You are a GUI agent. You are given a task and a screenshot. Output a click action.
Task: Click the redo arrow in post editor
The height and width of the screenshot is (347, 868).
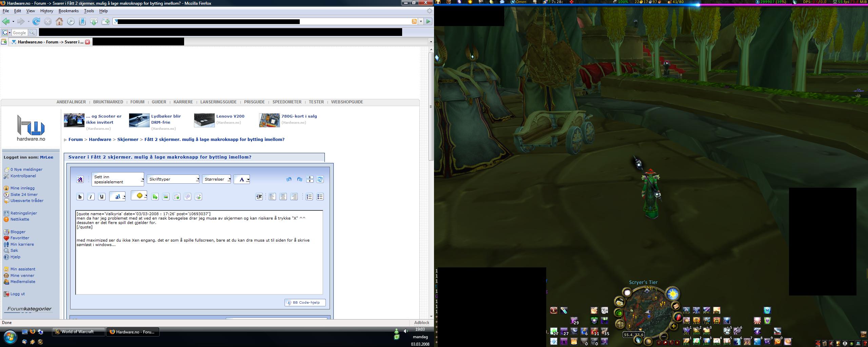point(300,179)
